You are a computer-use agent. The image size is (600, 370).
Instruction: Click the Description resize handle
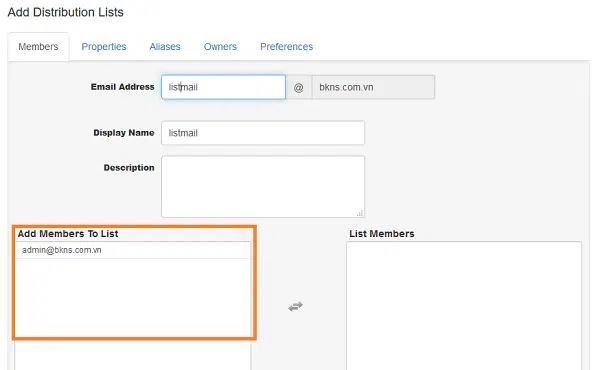[x=360, y=213]
